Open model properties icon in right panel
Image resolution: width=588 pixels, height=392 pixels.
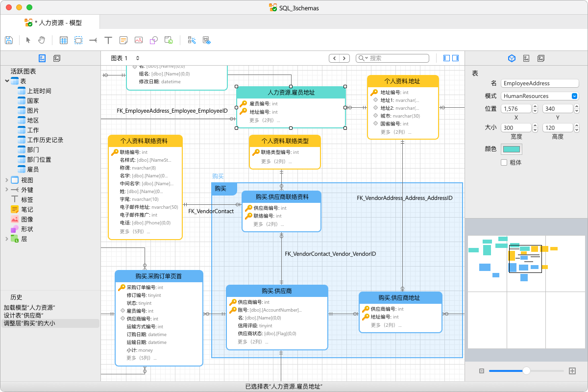[541, 58]
